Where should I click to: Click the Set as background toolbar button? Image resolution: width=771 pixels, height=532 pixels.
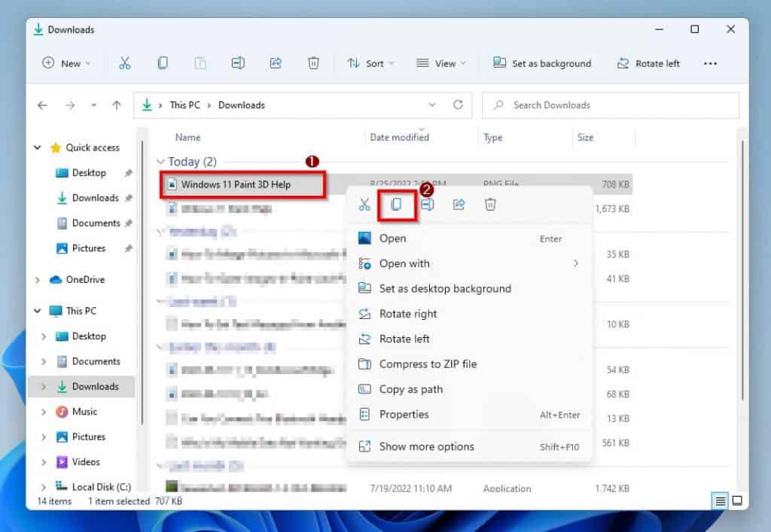542,63
